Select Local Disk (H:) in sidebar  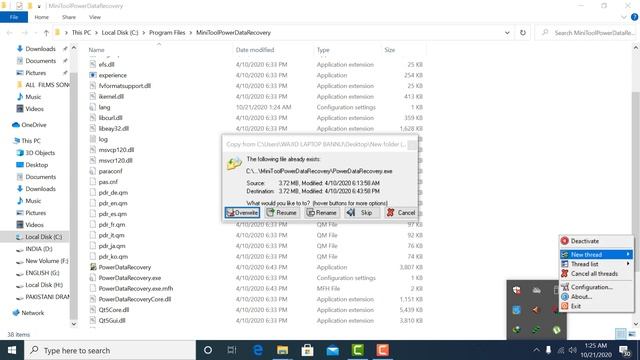click(44, 285)
